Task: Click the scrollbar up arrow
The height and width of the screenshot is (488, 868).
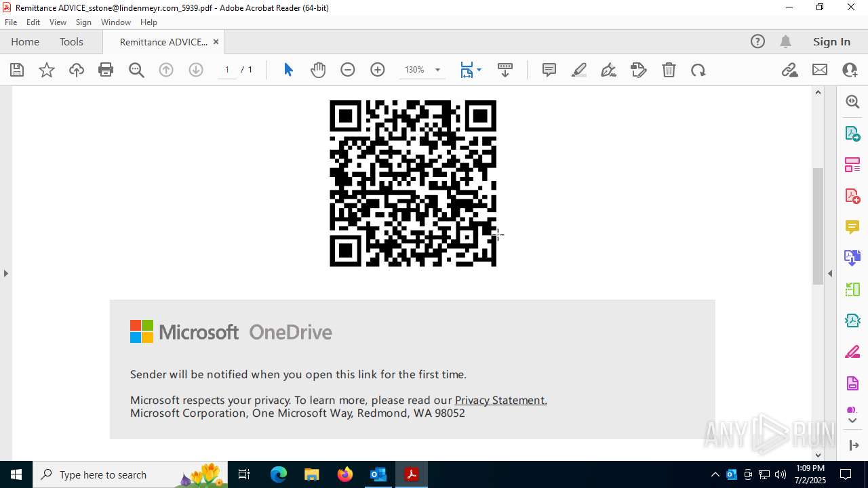Action: coord(818,92)
